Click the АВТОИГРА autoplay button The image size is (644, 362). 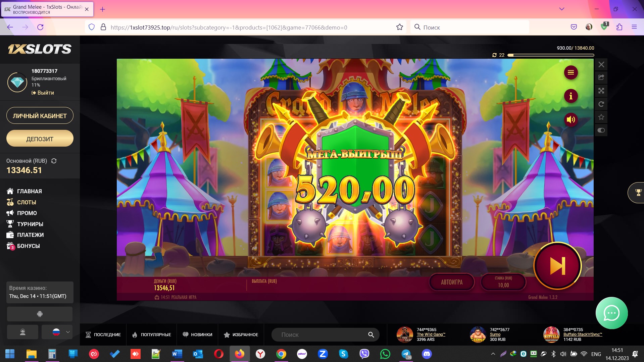pyautogui.click(x=452, y=282)
